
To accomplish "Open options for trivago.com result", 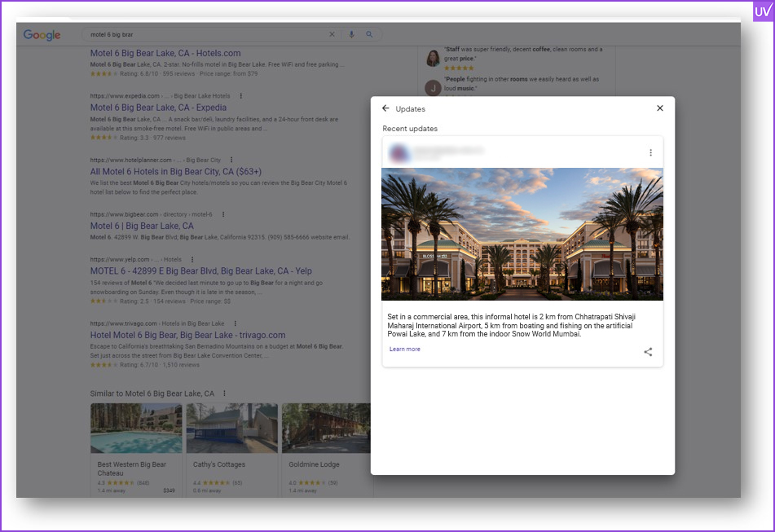I will point(236,323).
